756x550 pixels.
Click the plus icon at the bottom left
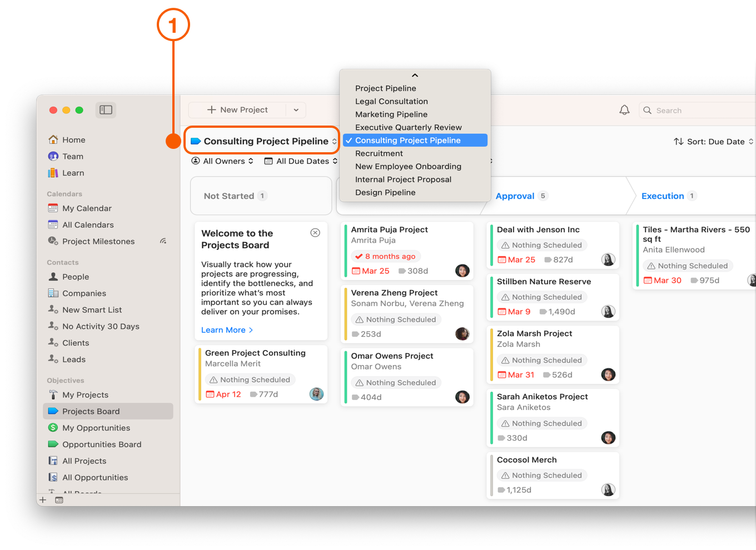pyautogui.click(x=43, y=499)
